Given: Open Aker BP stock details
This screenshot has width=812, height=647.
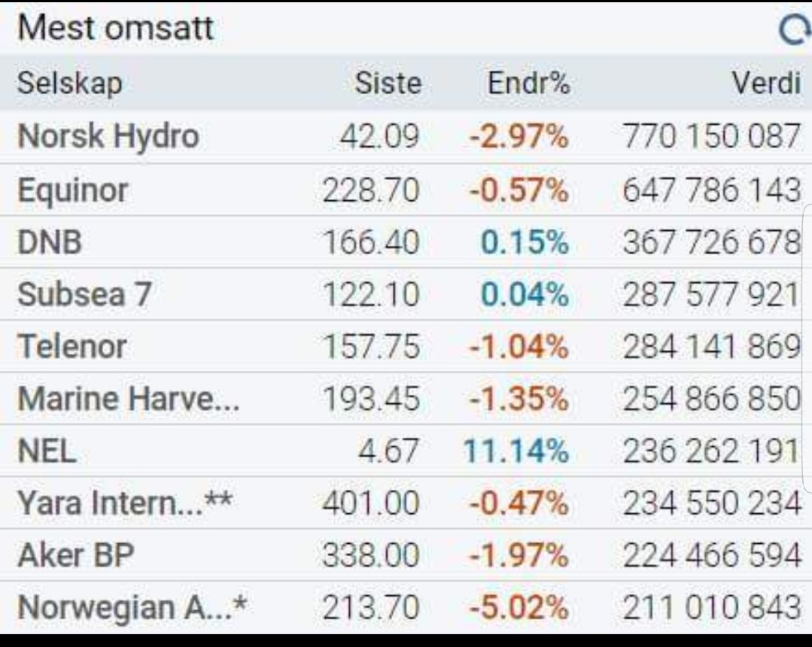Looking at the screenshot, I should 76,555.
